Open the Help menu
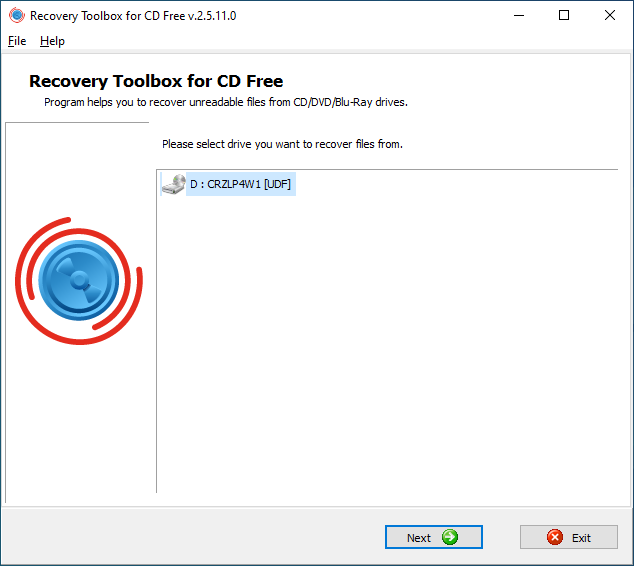Screen dimensions: 634x566 click(52, 41)
